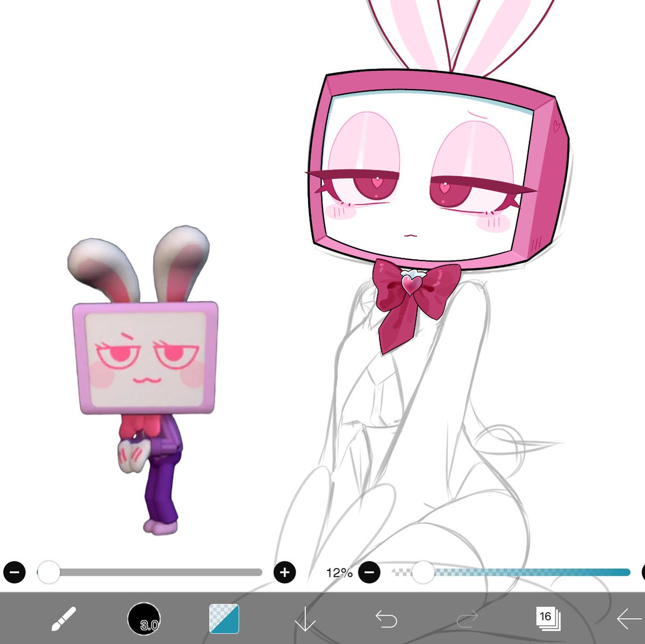Select the brush tool icon

point(63,619)
